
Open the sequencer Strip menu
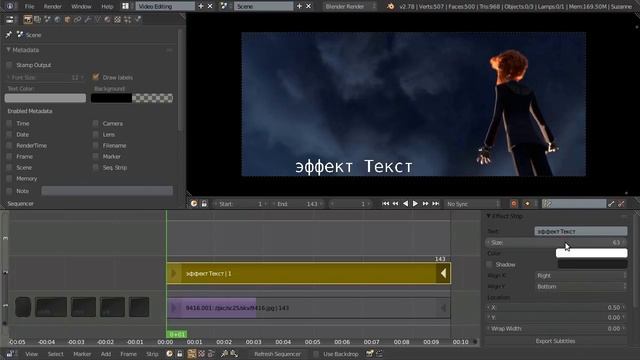(x=152, y=354)
